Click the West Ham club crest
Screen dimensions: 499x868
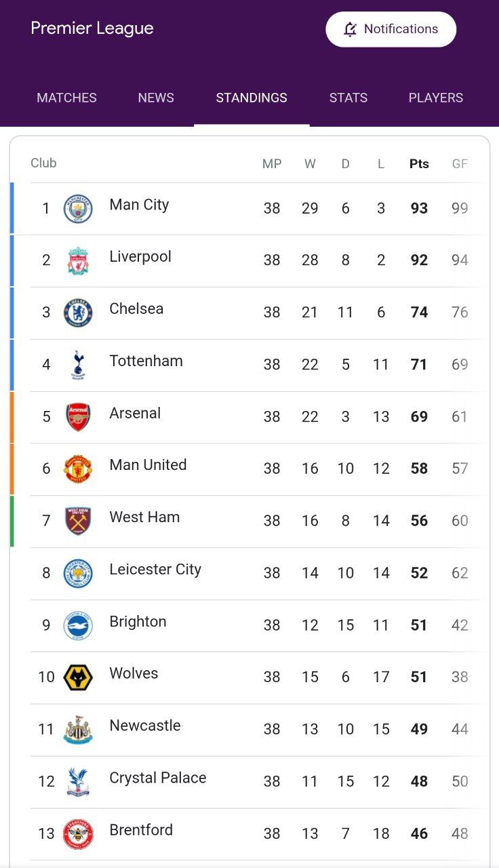coord(78,521)
